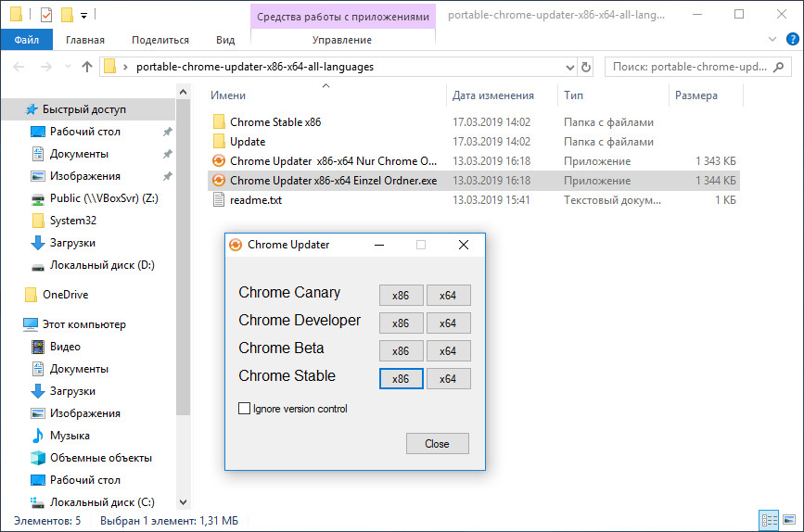
Task: Click the sidebar scrollbar up arrow
Action: point(183,93)
